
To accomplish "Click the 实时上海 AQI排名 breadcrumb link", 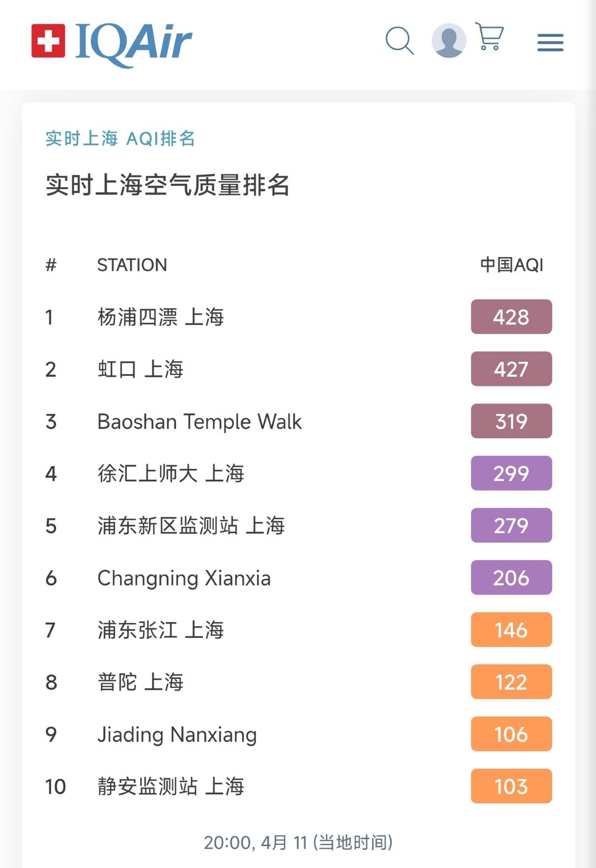I will click(x=120, y=139).
